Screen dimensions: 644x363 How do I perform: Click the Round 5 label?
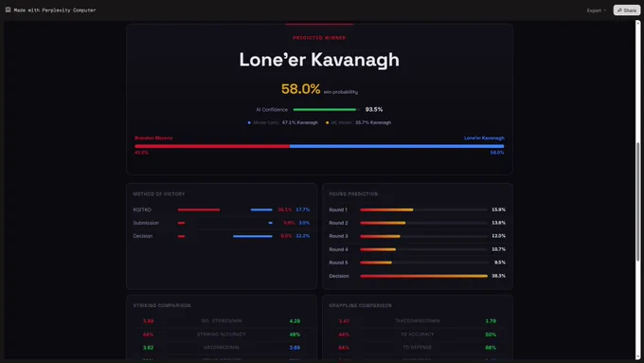(338, 263)
